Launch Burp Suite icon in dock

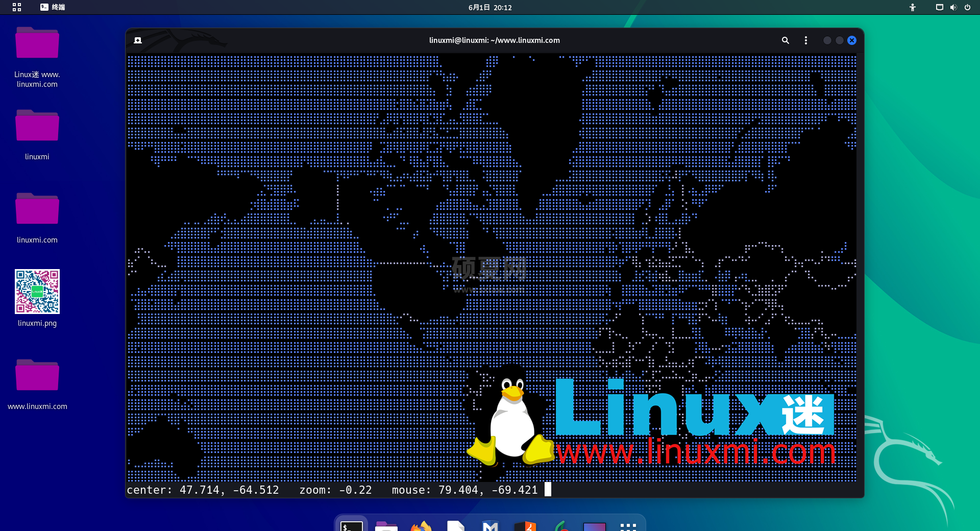[x=525, y=526]
